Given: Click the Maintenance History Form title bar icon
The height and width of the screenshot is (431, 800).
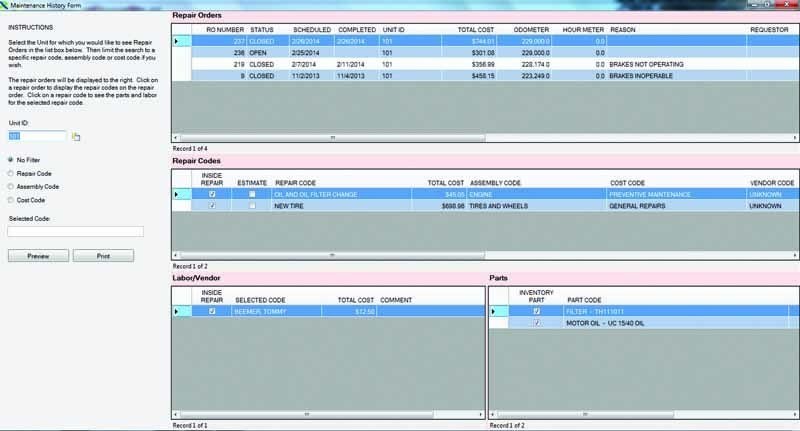Looking at the screenshot, I should tap(6, 6).
